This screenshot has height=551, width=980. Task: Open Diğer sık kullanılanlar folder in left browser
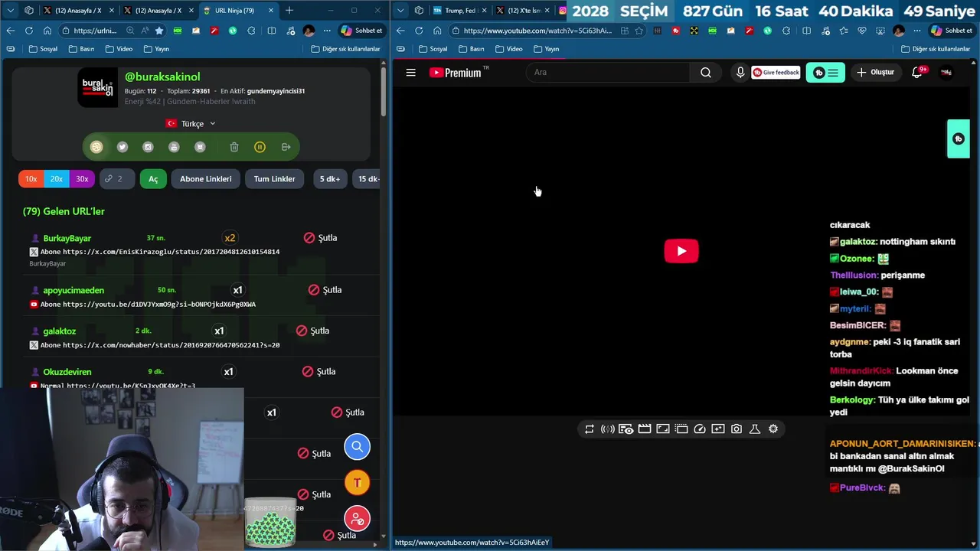click(x=345, y=49)
